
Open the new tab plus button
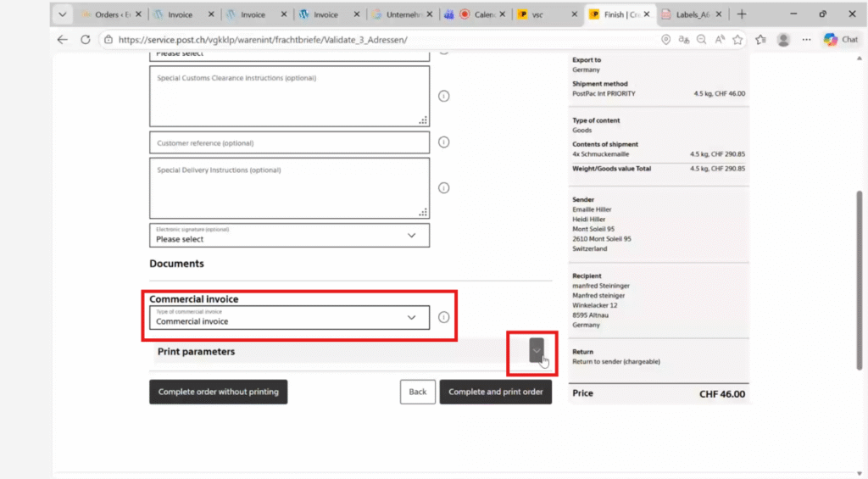click(742, 14)
